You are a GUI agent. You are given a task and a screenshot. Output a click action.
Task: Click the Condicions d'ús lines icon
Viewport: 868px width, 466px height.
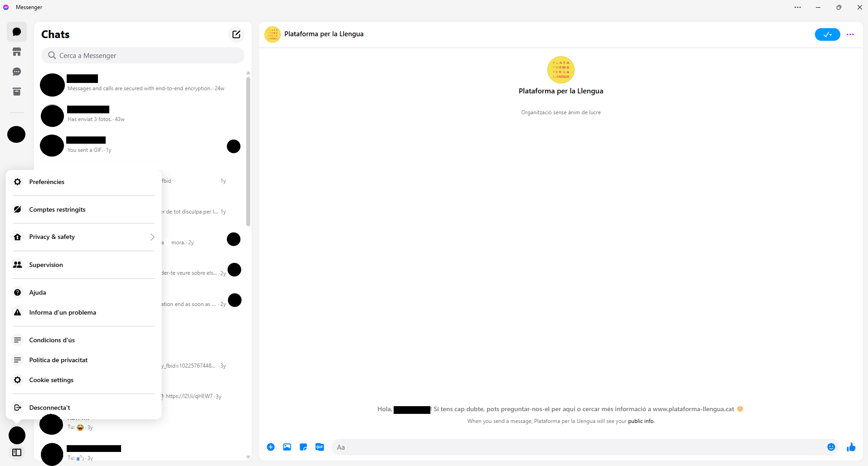click(18, 340)
